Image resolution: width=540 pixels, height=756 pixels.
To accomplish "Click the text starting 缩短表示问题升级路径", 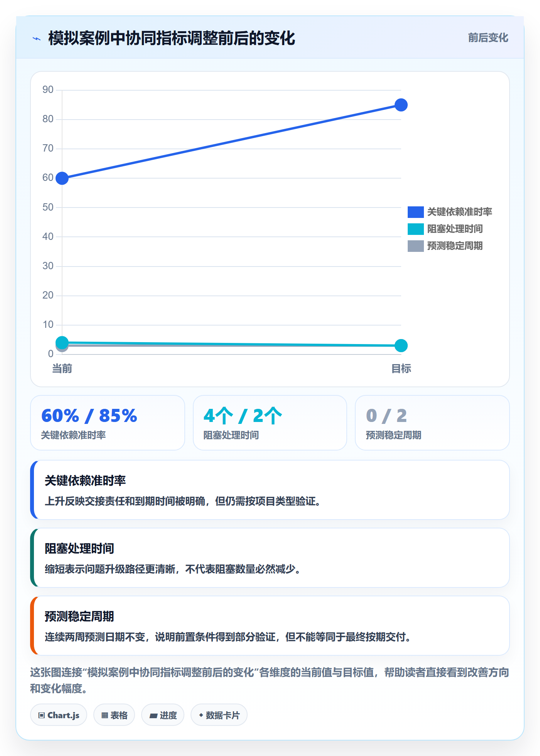I will 173,569.
